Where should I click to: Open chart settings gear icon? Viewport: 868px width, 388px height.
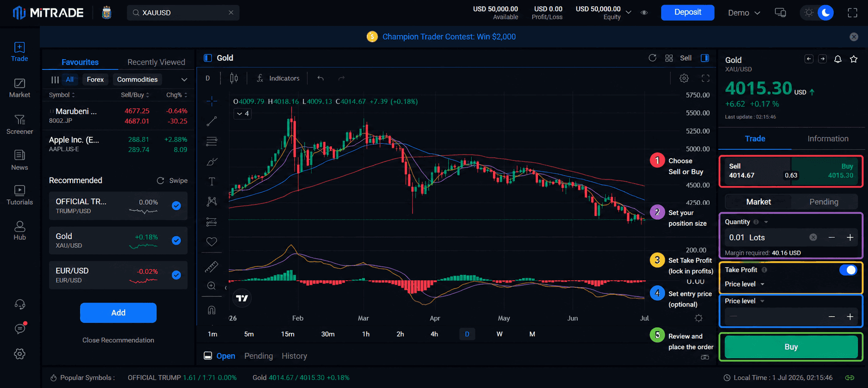[684, 78]
